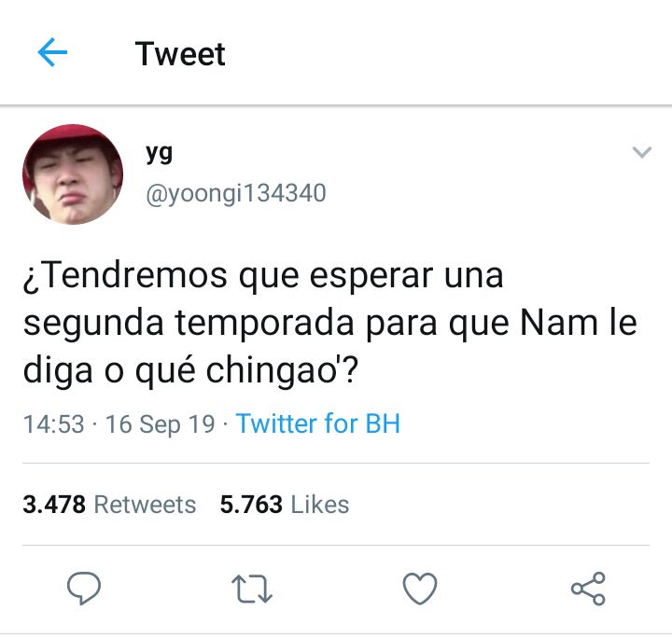Tap the tweet text starting ¿Tendremos

[330, 323]
